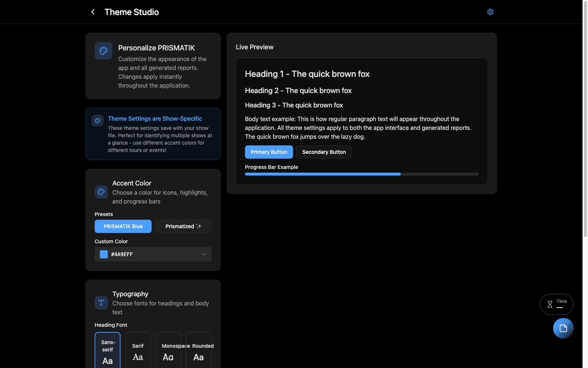Choose the Monospace heading font
Viewport: 588px width, 368px height.
coord(168,350)
